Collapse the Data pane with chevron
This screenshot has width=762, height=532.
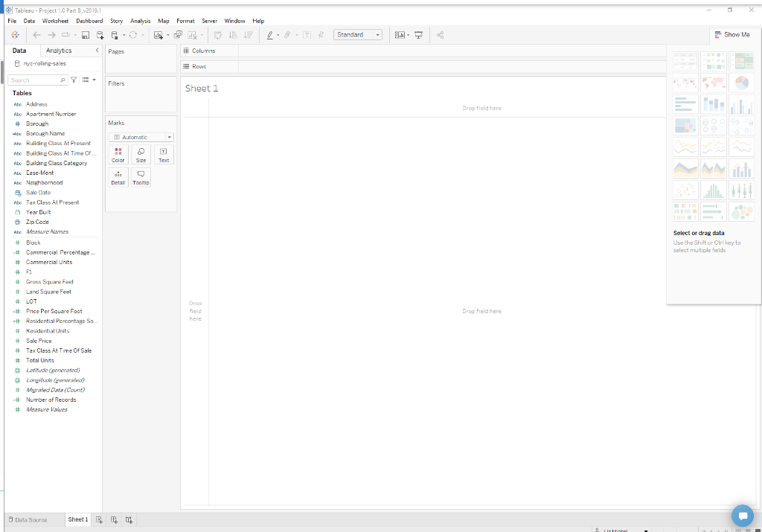coord(97,51)
